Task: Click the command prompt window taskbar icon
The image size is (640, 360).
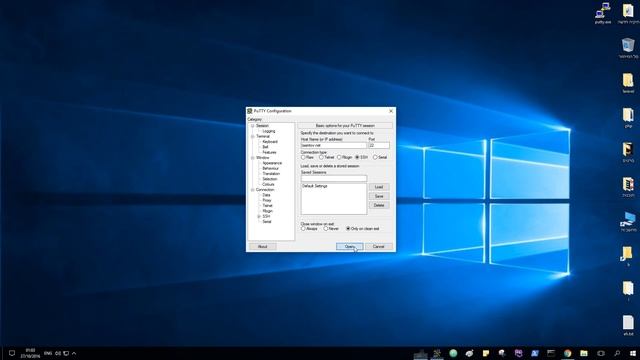Action: point(551,353)
